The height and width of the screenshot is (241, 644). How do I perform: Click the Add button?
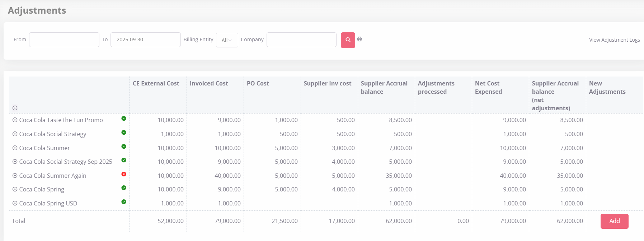click(614, 221)
